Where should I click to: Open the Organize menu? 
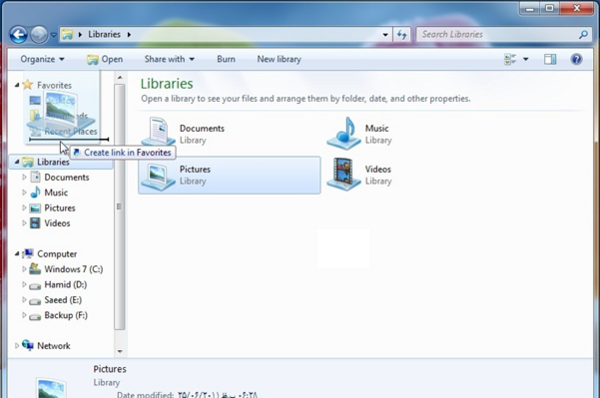tap(42, 59)
